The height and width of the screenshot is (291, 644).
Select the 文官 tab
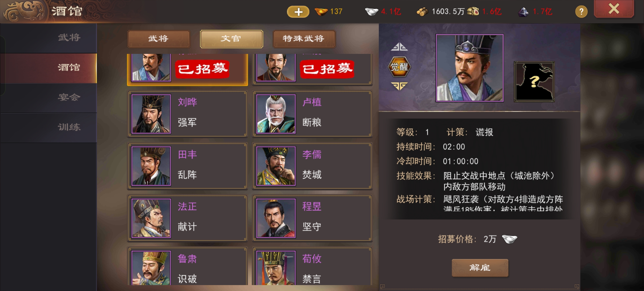click(232, 39)
